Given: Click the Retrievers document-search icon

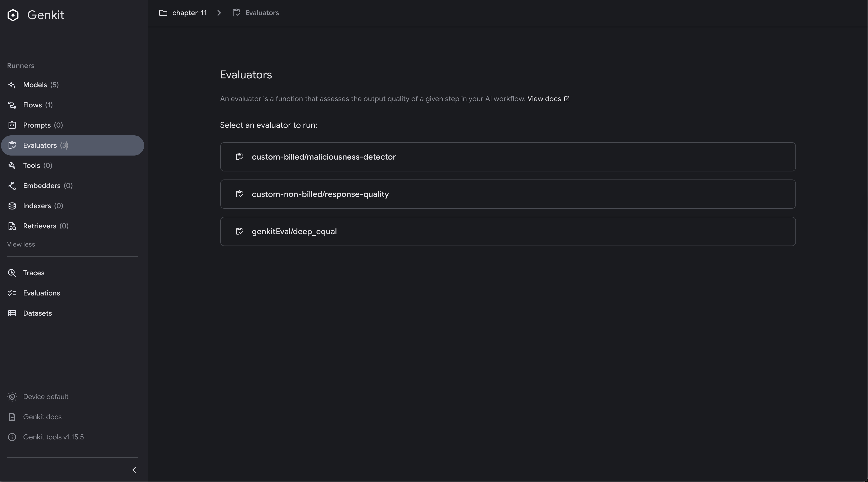Looking at the screenshot, I should click(x=12, y=226).
